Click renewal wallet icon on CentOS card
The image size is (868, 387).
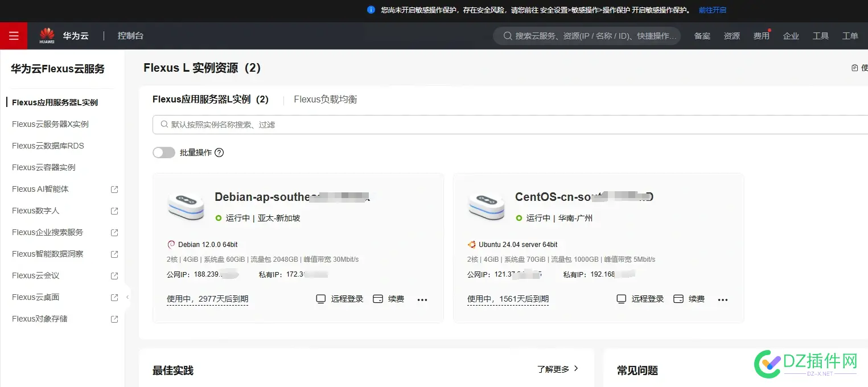678,299
